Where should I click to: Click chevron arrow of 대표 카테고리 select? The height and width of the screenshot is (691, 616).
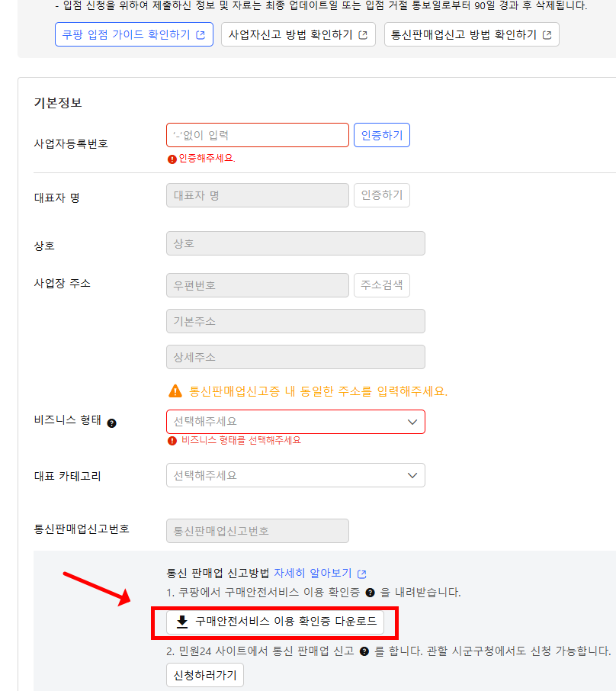point(412,475)
